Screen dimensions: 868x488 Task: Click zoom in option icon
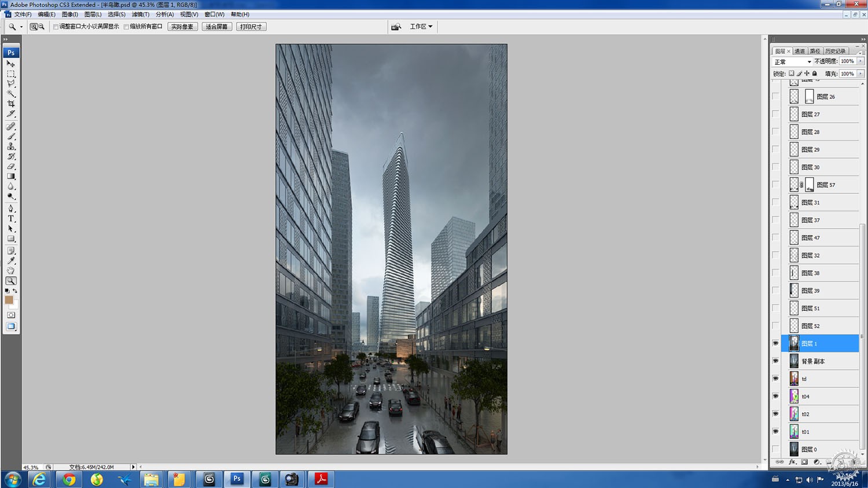tap(34, 27)
